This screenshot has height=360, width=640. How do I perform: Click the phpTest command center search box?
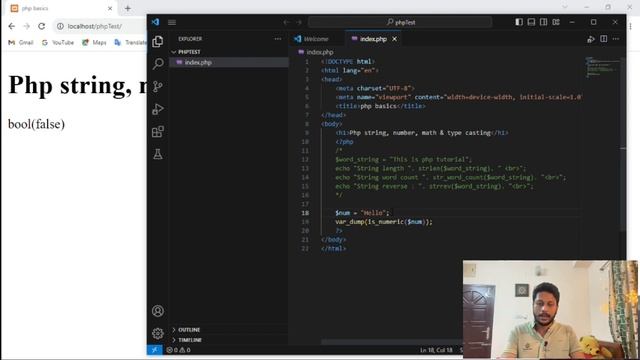pyautogui.click(x=400, y=22)
